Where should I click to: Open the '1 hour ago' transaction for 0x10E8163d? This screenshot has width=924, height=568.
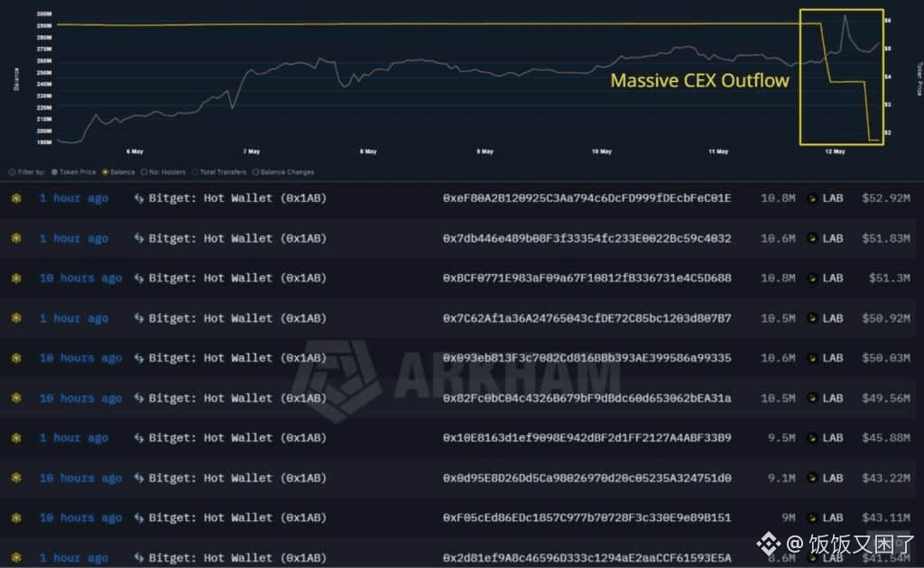(74, 438)
